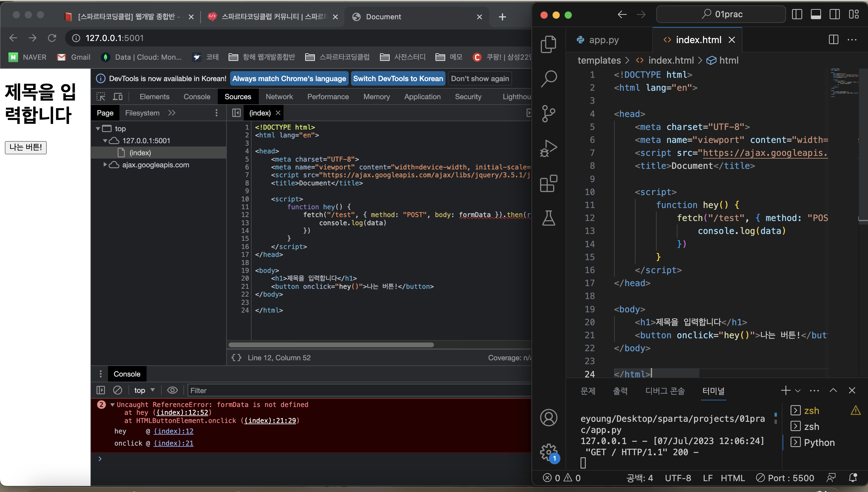Click Always match Chrome's language
868x492 pixels.
pyautogui.click(x=289, y=78)
